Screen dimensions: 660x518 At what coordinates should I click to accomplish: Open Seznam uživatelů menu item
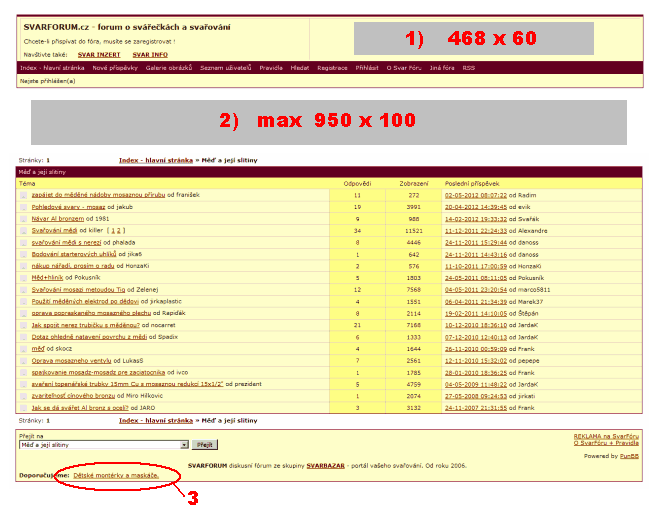click(226, 68)
